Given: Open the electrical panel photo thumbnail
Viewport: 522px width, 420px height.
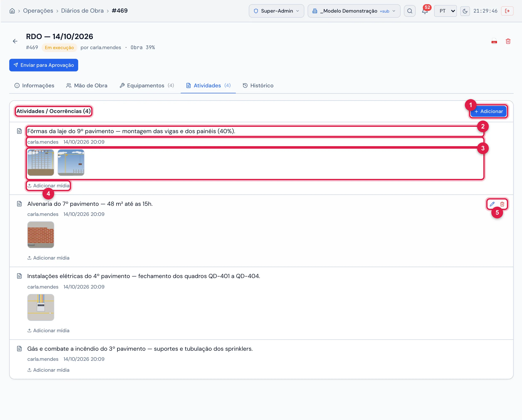Looking at the screenshot, I should 41,307.
